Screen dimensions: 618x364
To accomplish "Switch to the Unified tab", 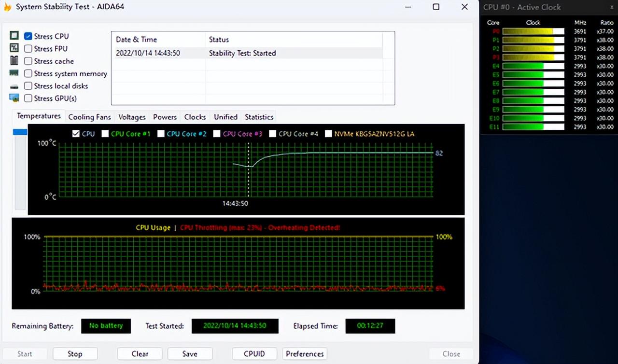I will coord(225,117).
